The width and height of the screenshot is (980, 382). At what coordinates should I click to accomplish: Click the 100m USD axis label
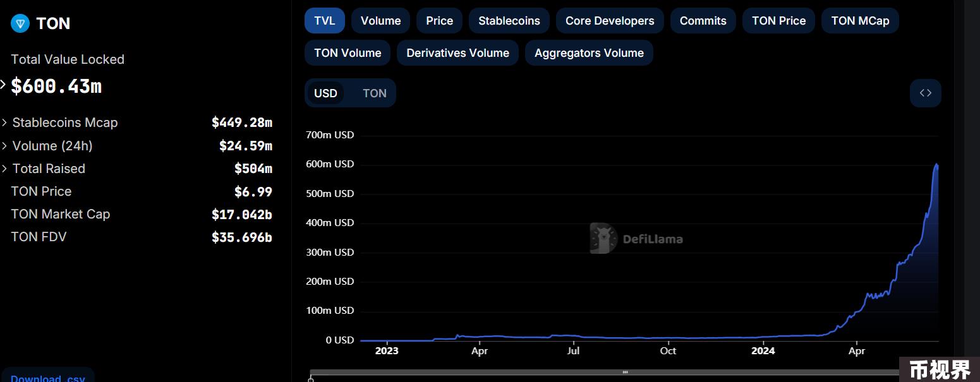point(330,311)
